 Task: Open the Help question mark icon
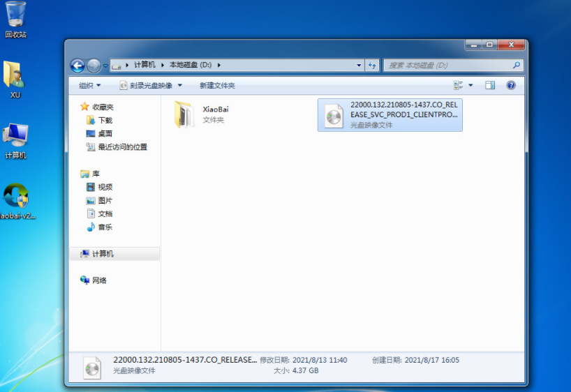tap(510, 85)
